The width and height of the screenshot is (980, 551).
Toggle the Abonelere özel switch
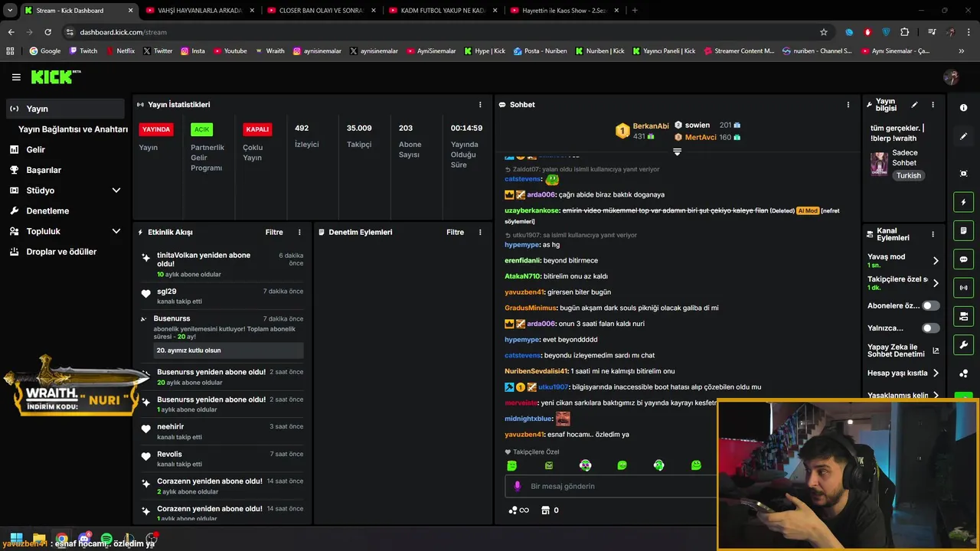coord(930,305)
